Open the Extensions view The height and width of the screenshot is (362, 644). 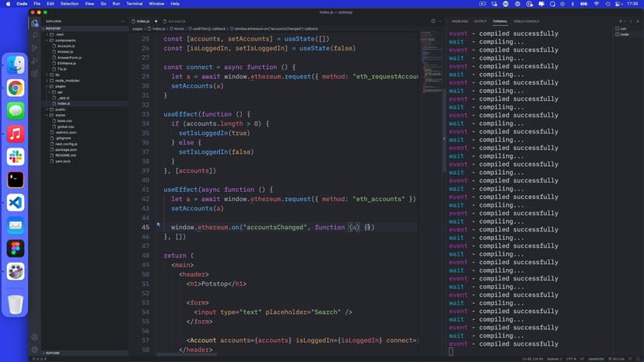tap(35, 73)
